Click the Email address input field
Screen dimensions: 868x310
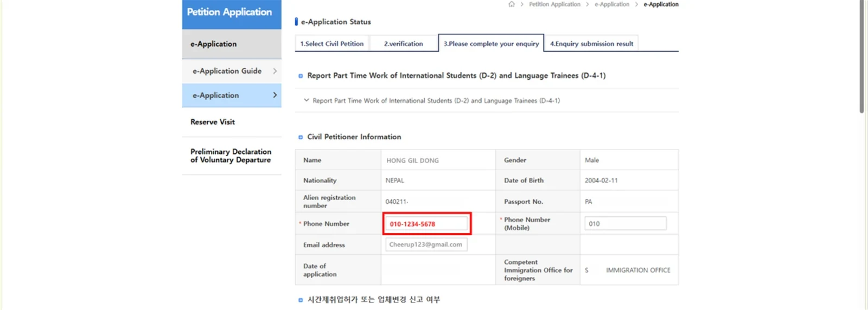click(426, 244)
